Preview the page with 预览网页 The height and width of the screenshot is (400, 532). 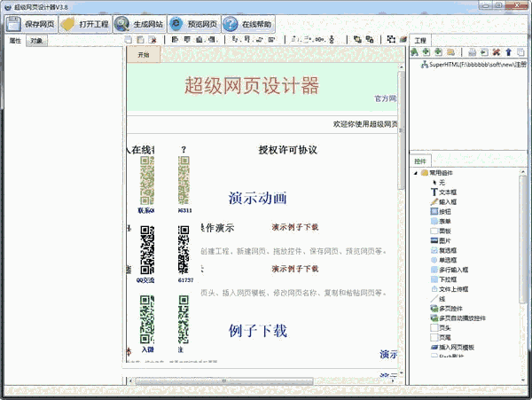click(x=194, y=24)
